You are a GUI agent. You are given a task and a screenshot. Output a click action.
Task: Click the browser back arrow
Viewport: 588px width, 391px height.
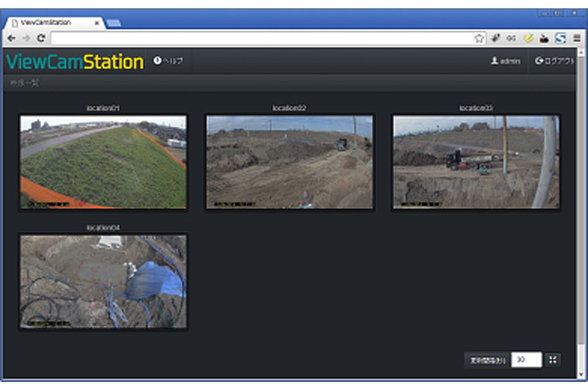click(12, 39)
